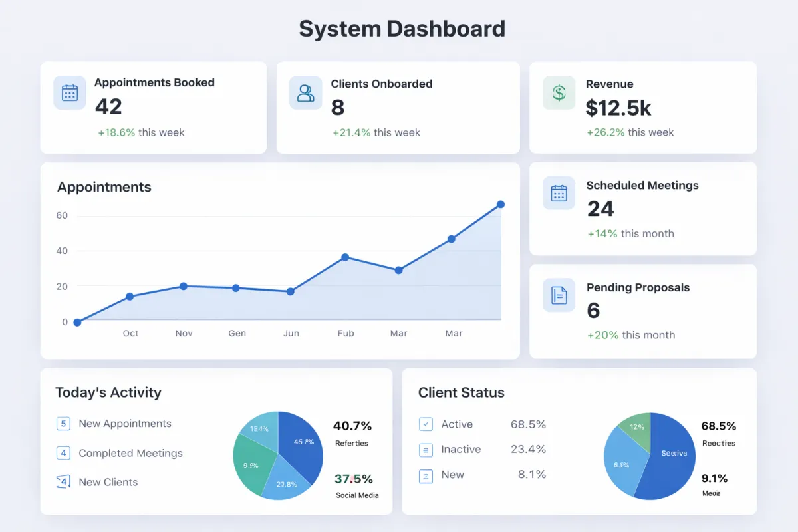Toggle the Inactive status box
798x532 pixels.
pyautogui.click(x=426, y=450)
